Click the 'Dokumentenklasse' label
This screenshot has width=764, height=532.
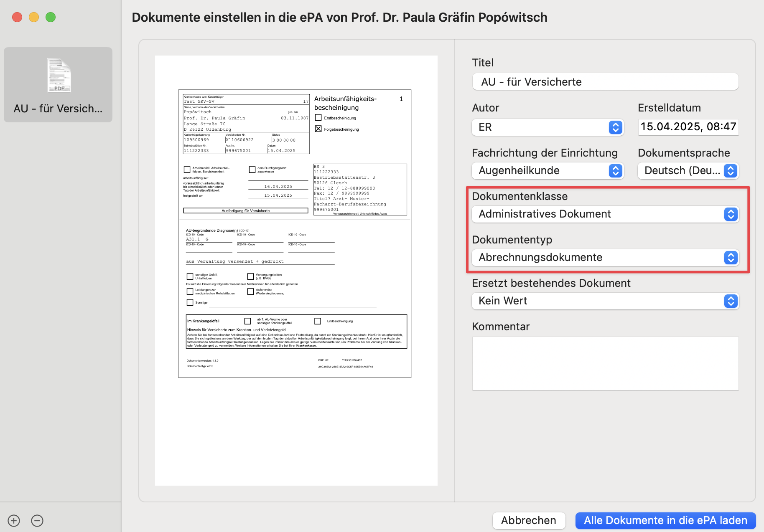pos(520,196)
